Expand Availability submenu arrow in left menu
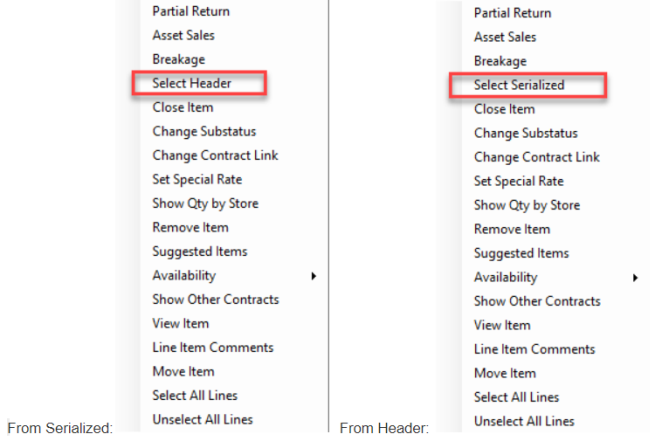 314,276
